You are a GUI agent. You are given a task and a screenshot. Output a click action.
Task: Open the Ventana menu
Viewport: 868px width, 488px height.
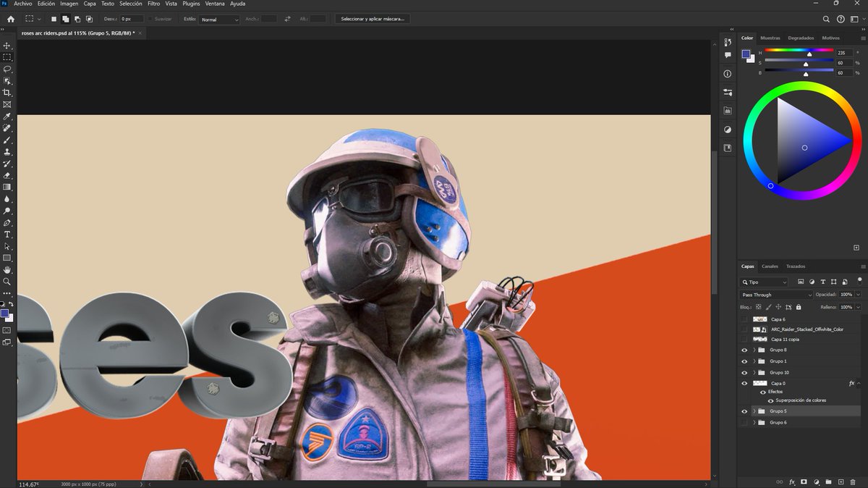[215, 4]
